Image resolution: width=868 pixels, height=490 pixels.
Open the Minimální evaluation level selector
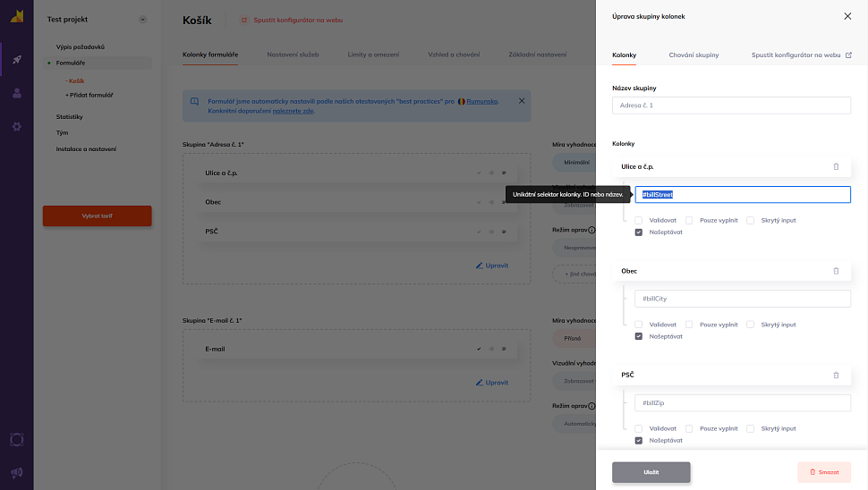(574, 162)
